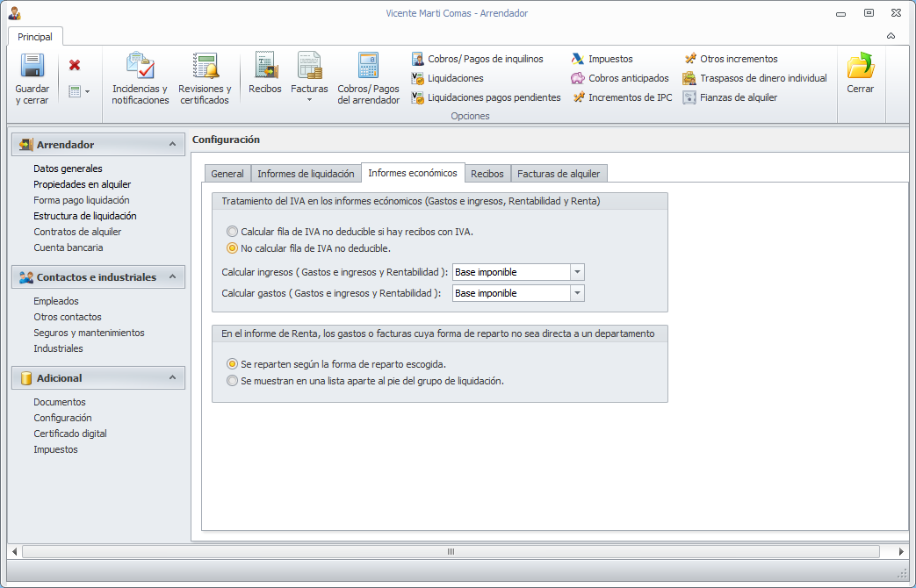Open Impuestos in Adicional sidebar
This screenshot has height=588, width=916.
55,449
